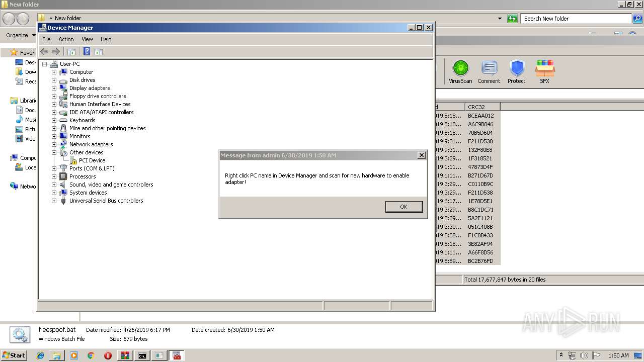Click in the Search New folder field
Viewport: 644px width, 362px height.
pos(576,19)
